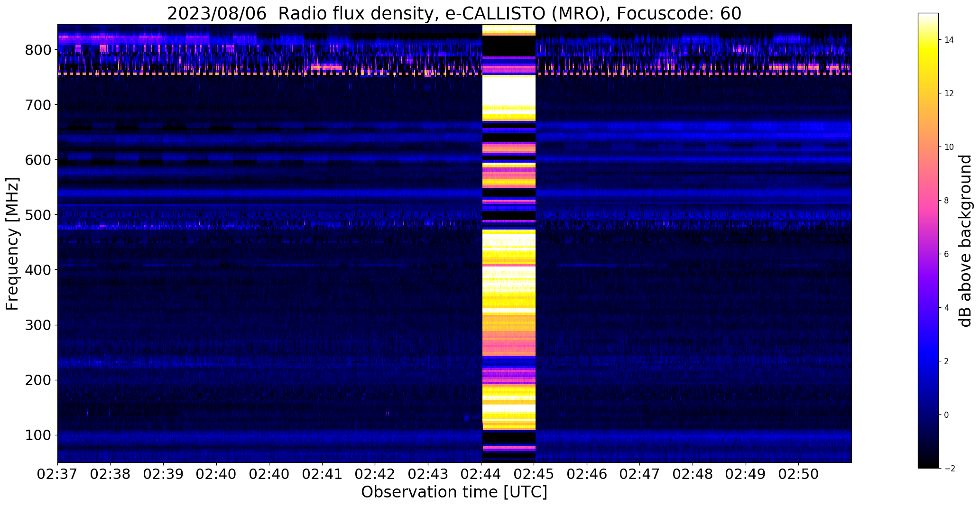Click the 'dB above background' colorbar label
This screenshot has width=980, height=506.
click(x=965, y=241)
